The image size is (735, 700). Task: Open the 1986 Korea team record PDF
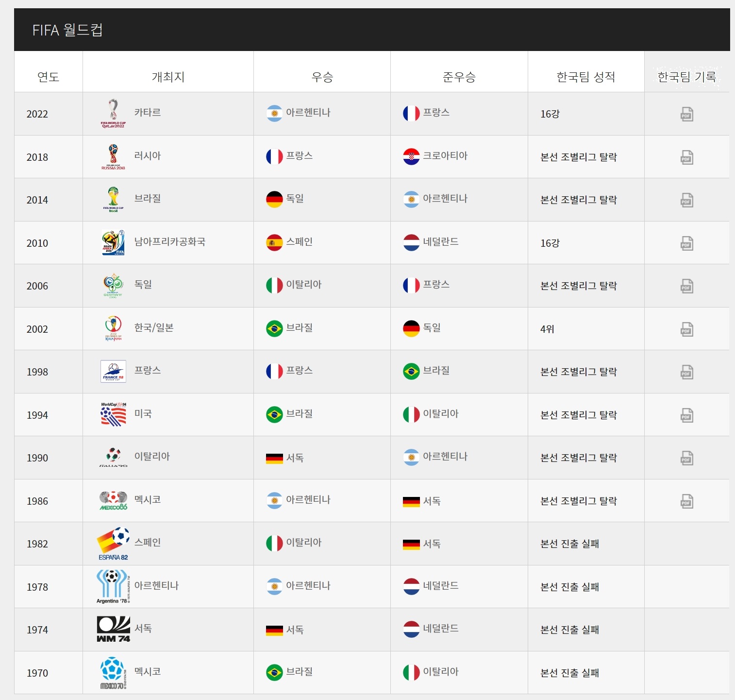(x=686, y=501)
